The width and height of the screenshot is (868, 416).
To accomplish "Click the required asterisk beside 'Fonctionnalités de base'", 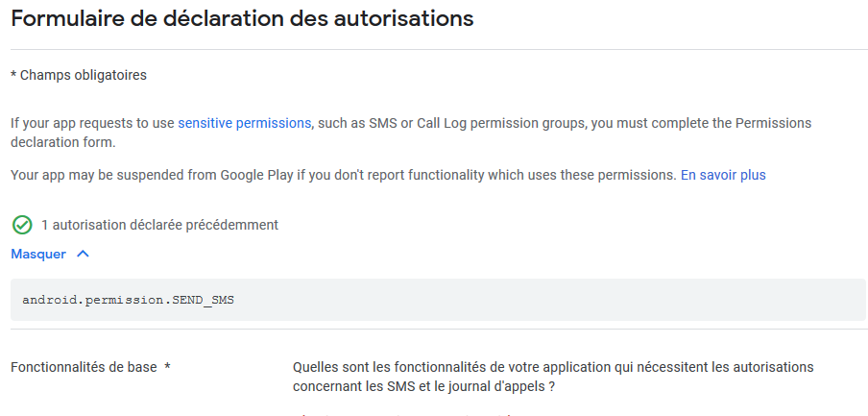I will 167,367.
